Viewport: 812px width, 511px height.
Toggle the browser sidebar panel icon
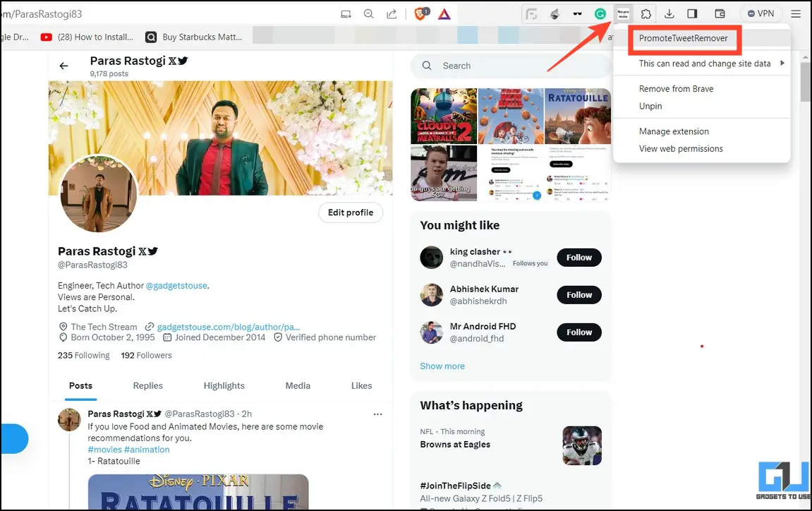(692, 14)
